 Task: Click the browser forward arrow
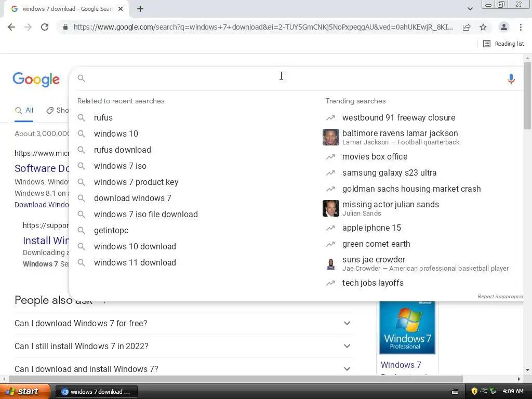pyautogui.click(x=28, y=27)
